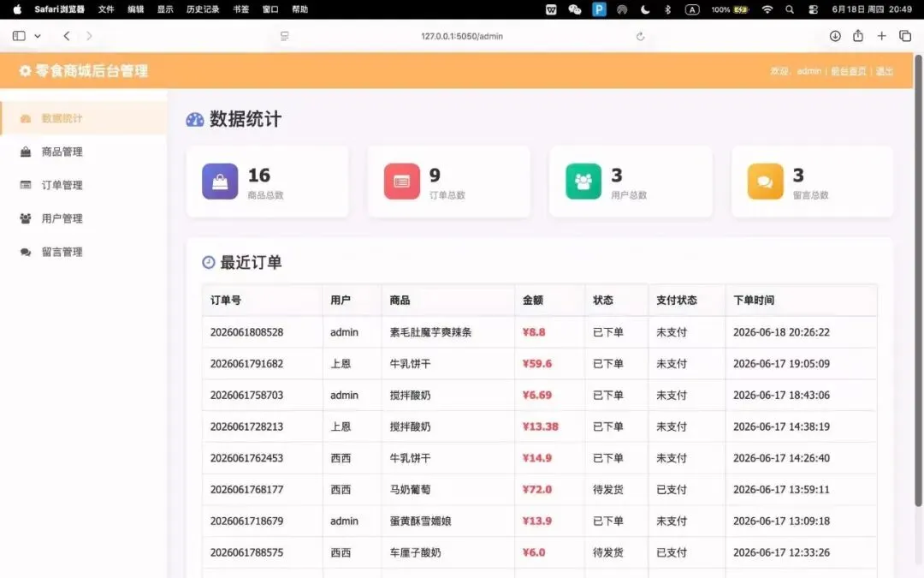The height and width of the screenshot is (578, 924).
Task: Open Safari share menu
Action: coord(858,35)
